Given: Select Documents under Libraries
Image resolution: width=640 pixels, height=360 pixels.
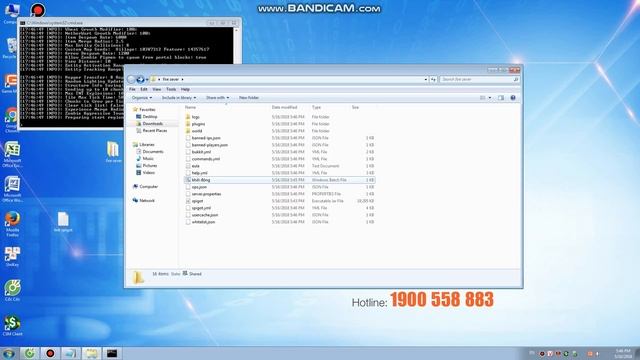Looking at the screenshot, I should pos(153,151).
